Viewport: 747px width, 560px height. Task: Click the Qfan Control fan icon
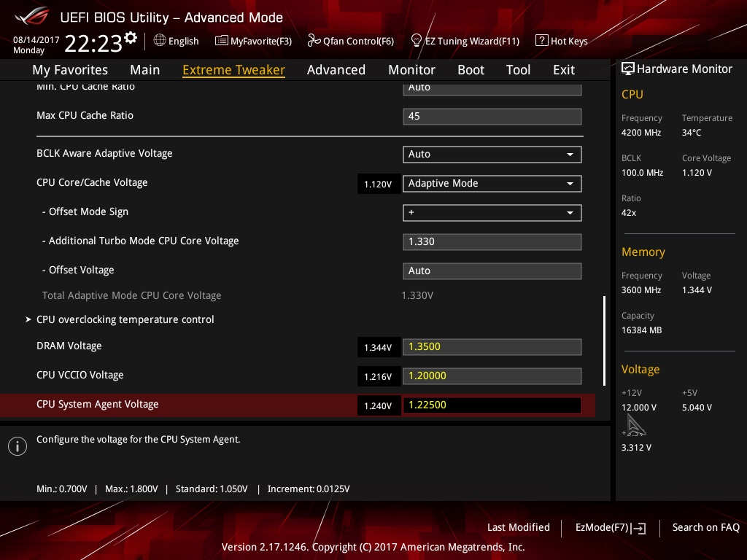pos(314,41)
